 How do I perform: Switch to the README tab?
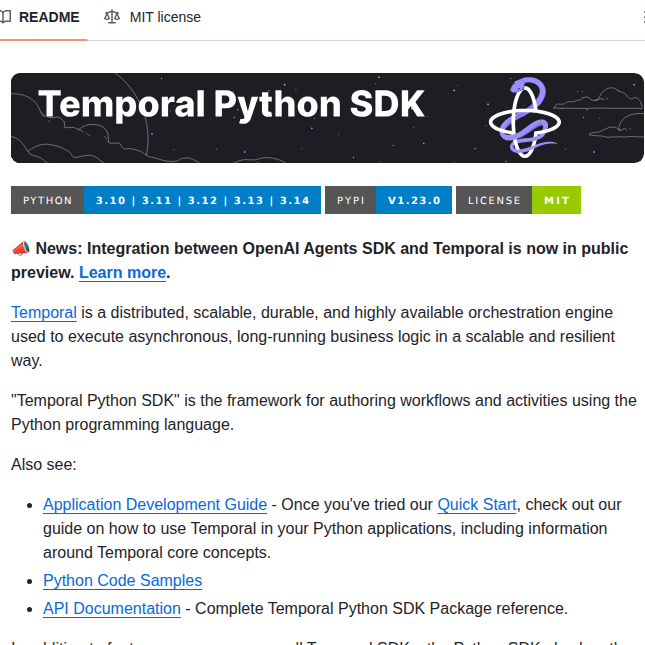pyautogui.click(x=40, y=17)
